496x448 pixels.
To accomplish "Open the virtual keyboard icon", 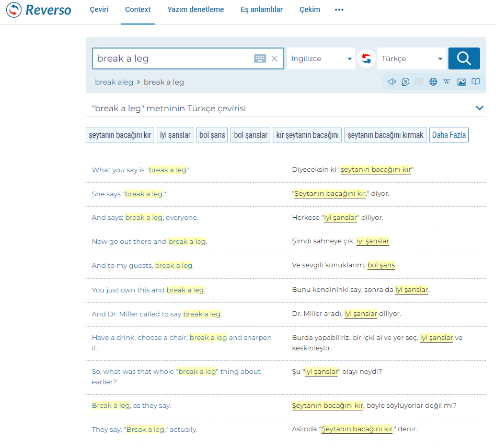I will [x=260, y=58].
